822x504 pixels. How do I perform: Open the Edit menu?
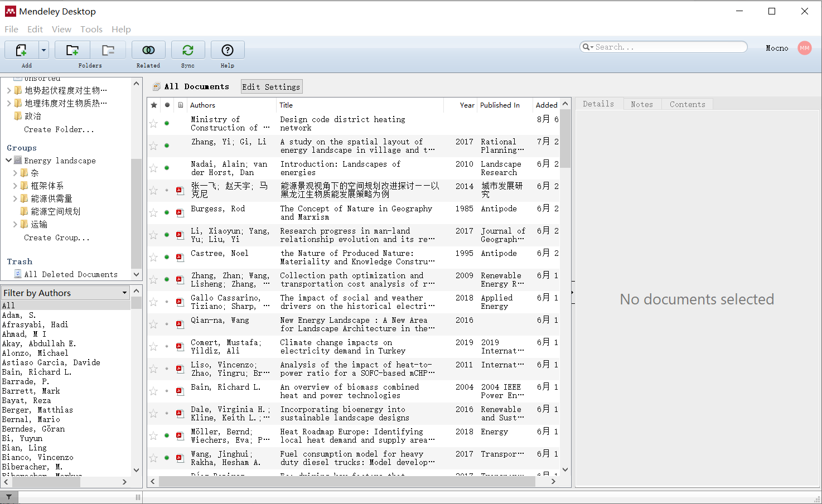(x=35, y=29)
